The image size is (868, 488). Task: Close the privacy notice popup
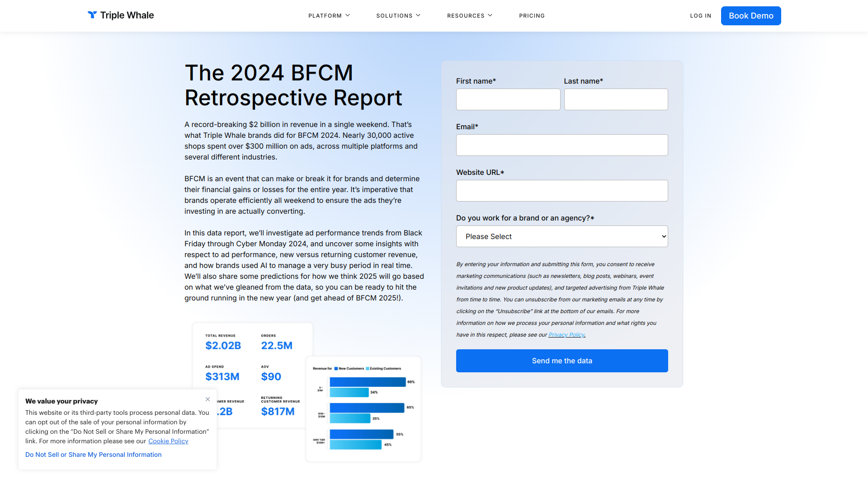pos(208,399)
